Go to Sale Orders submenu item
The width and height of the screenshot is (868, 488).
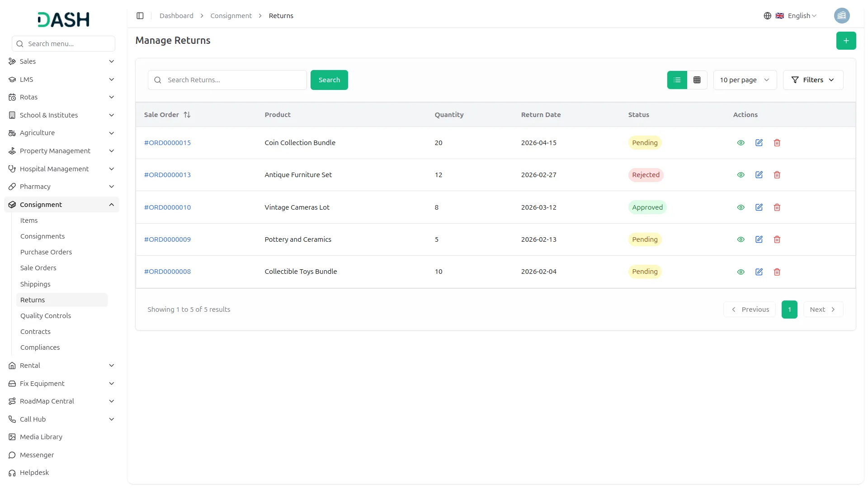(38, 268)
